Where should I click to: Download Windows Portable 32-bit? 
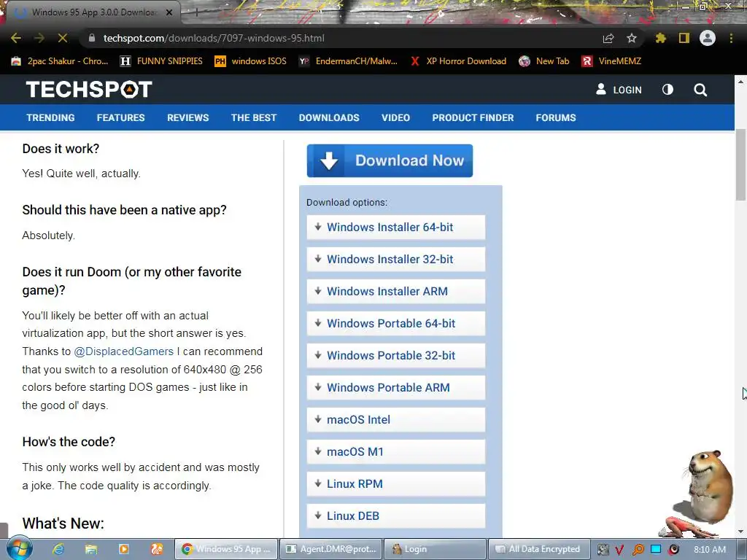click(x=396, y=355)
